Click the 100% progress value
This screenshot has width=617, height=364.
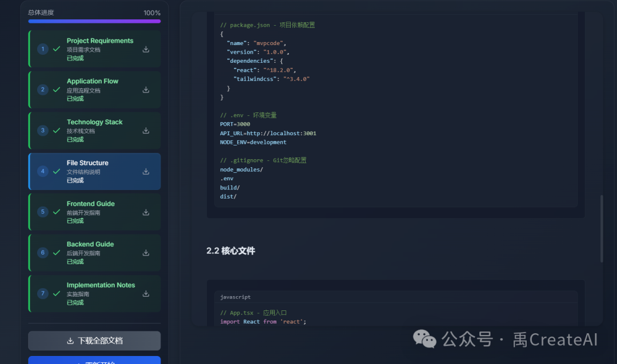[152, 13]
